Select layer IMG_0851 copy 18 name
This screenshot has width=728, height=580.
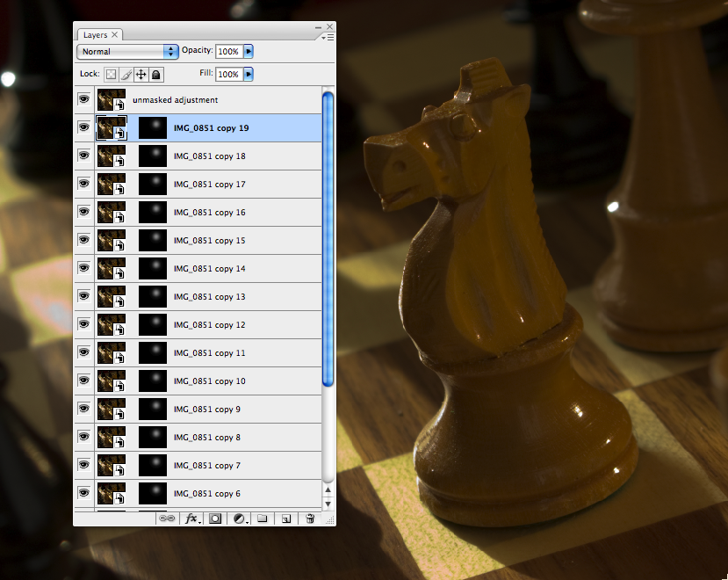tap(209, 156)
